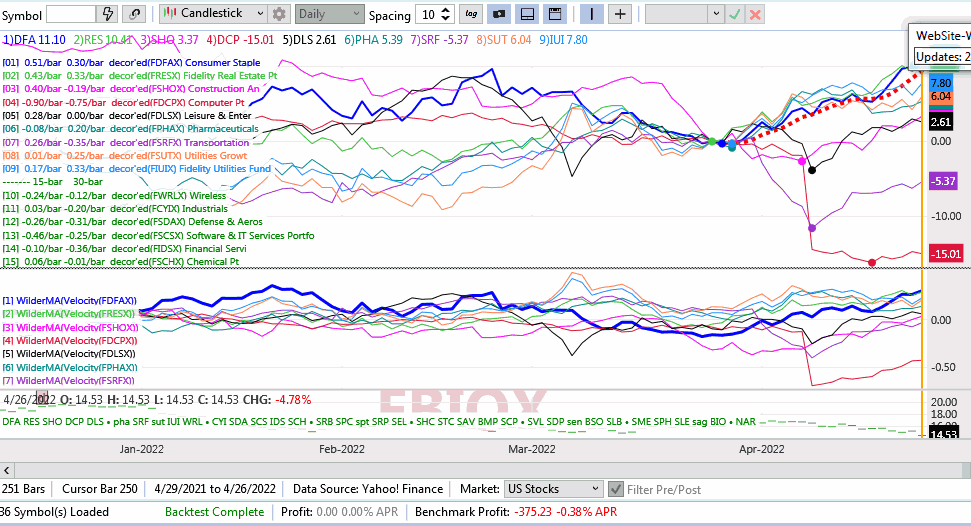The image size is (971, 526).
Task: Toggle the bottom panel layout icon
Action: click(x=527, y=14)
